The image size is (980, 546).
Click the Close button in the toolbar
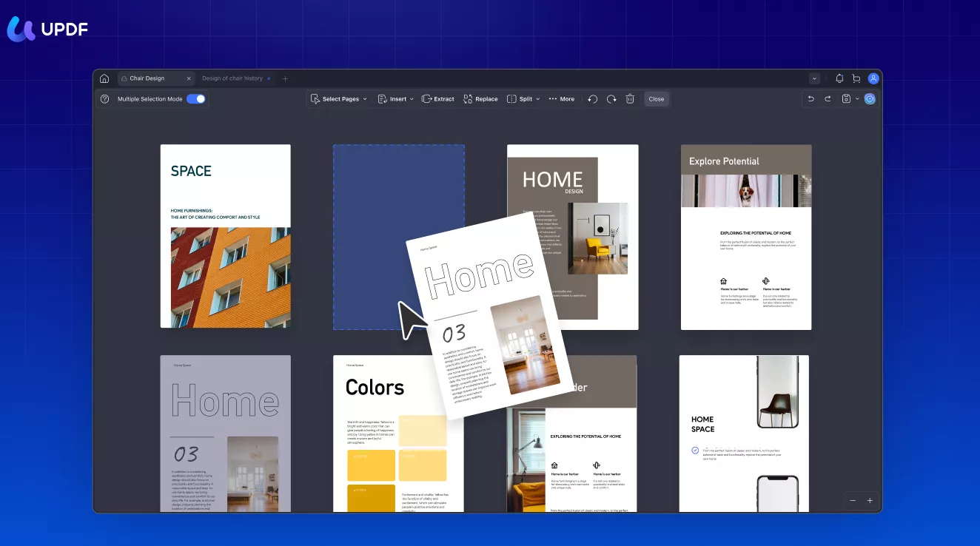pyautogui.click(x=657, y=99)
